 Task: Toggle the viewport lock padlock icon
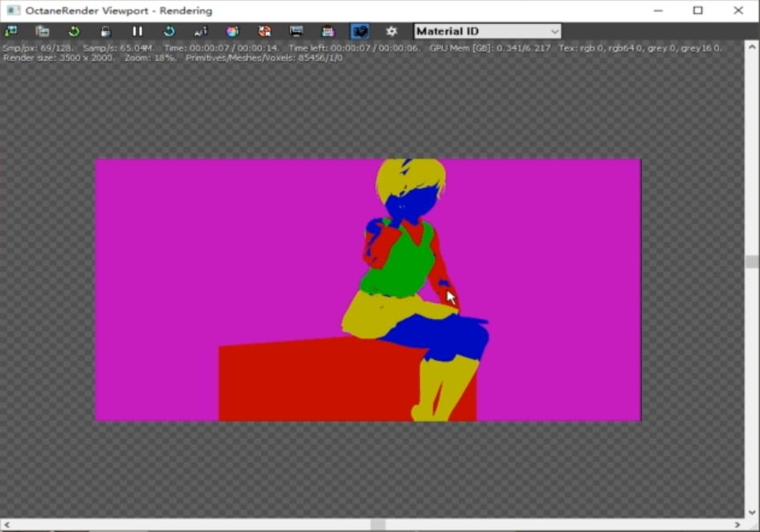click(x=105, y=31)
